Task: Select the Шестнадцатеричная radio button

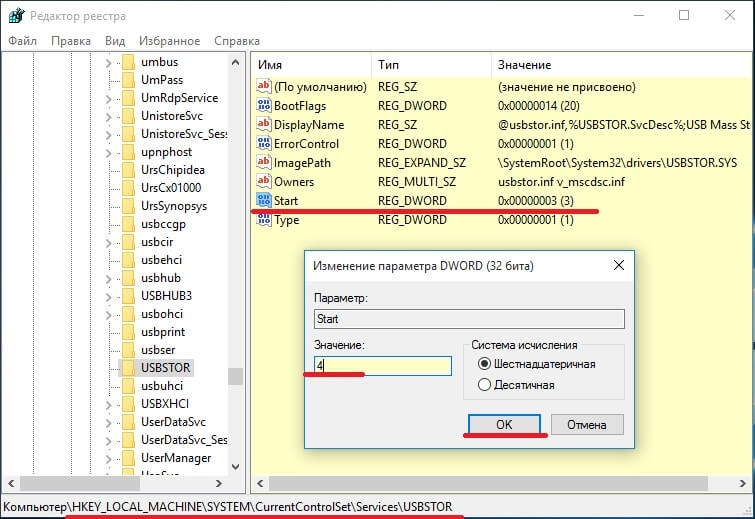Action: 486,364
